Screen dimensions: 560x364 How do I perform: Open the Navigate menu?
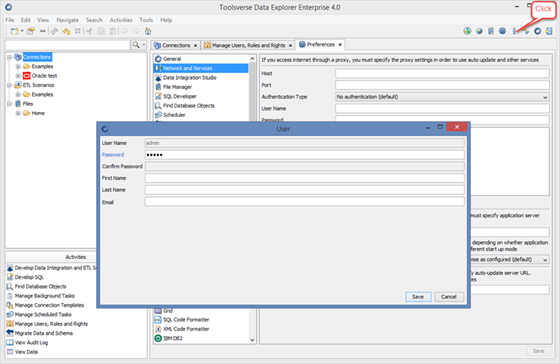[68, 20]
